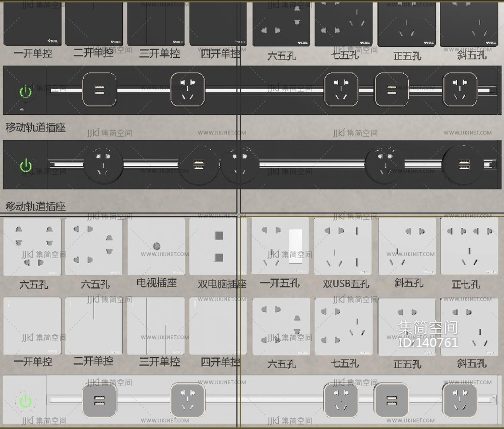Click the power icon on the round-module black track

(25, 165)
